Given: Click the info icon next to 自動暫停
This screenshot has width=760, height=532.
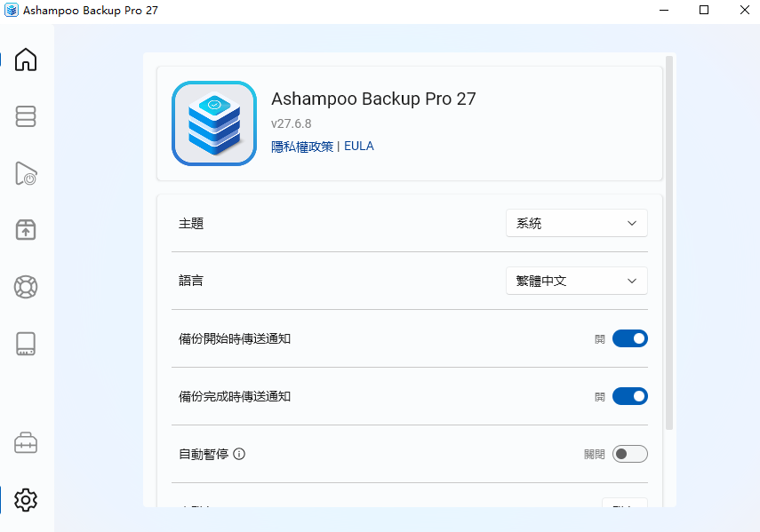Looking at the screenshot, I should tap(239, 454).
